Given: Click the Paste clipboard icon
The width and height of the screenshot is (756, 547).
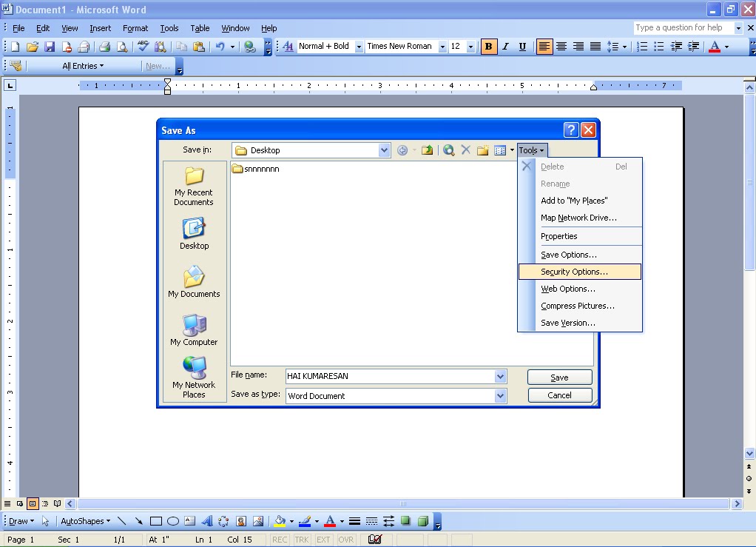Looking at the screenshot, I should (x=199, y=47).
